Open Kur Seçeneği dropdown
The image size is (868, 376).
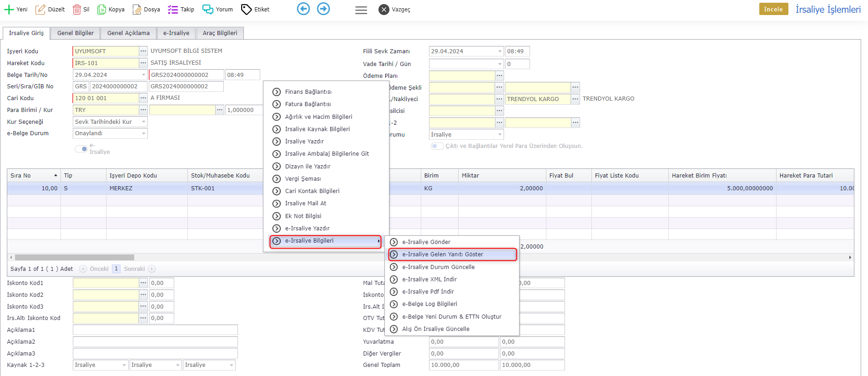click(x=144, y=122)
